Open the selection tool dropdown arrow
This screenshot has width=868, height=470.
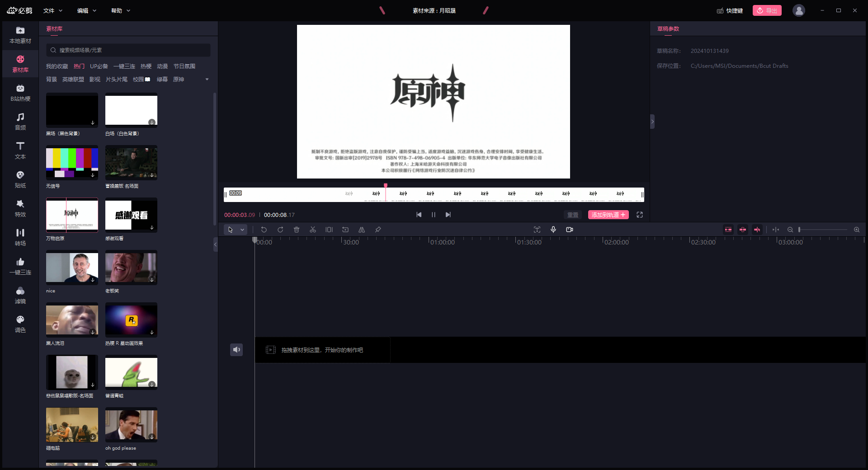pyautogui.click(x=242, y=230)
